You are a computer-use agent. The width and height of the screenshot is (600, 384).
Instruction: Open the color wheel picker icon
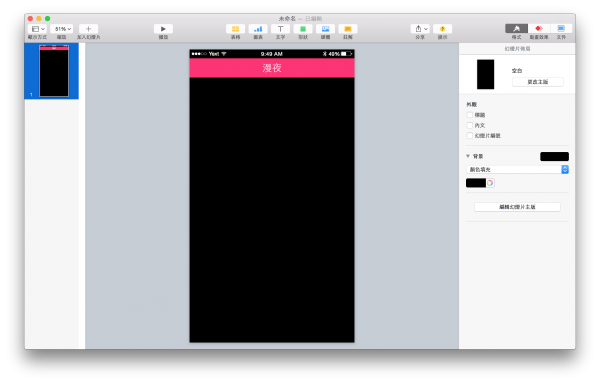(x=490, y=183)
